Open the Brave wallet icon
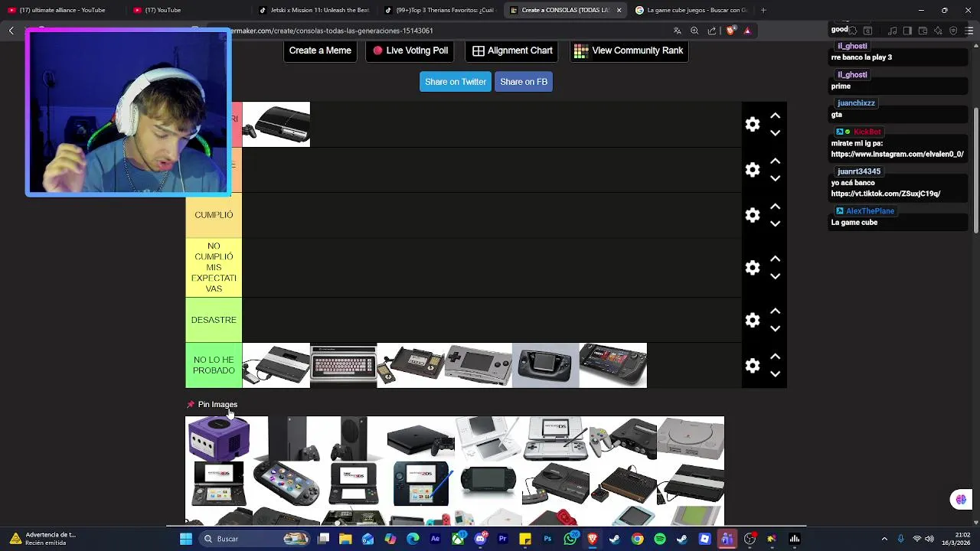The image size is (980, 551). point(923,31)
